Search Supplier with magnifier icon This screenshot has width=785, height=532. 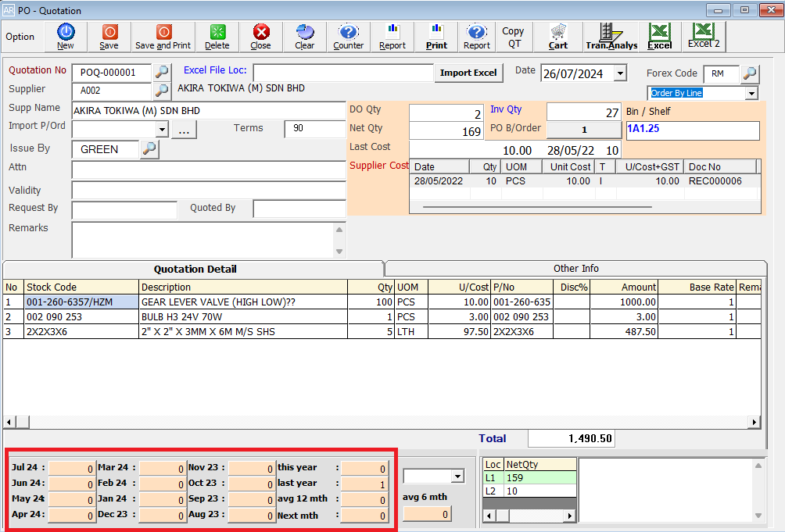pos(162,91)
